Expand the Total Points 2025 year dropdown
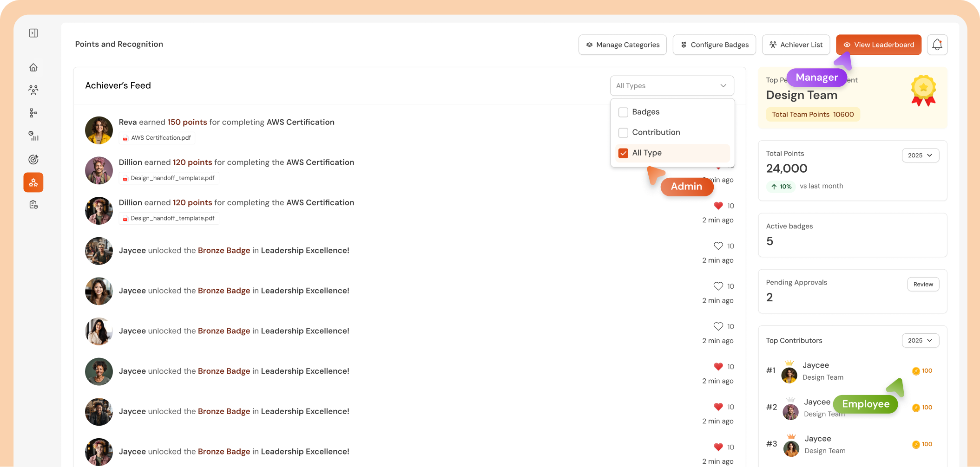This screenshot has height=467, width=980. (x=920, y=156)
